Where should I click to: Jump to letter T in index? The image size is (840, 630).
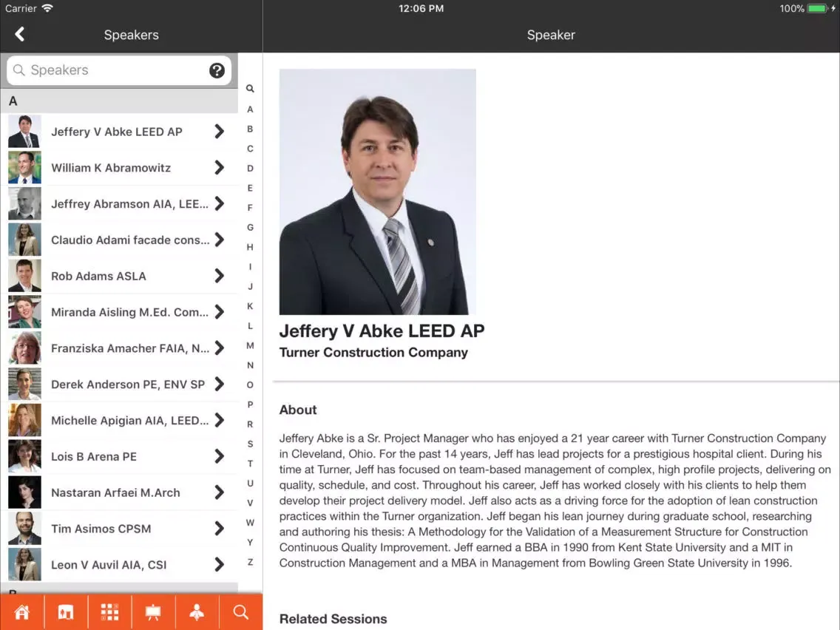250,464
